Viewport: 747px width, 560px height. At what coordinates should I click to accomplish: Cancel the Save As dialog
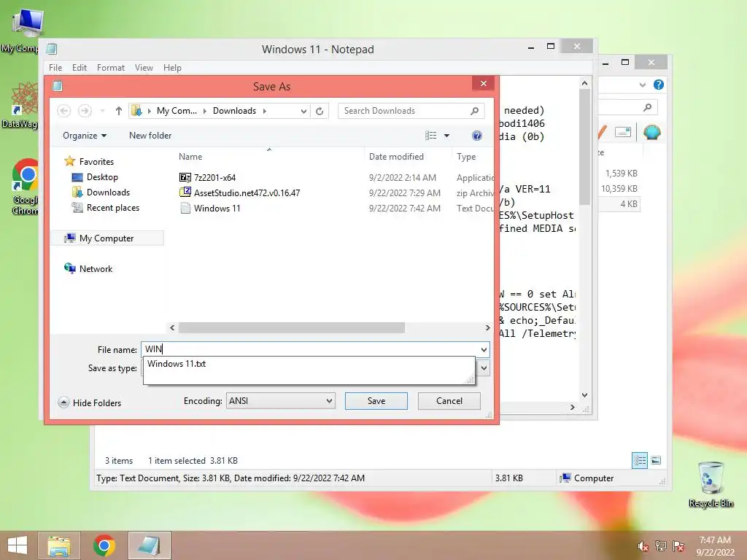coord(449,401)
